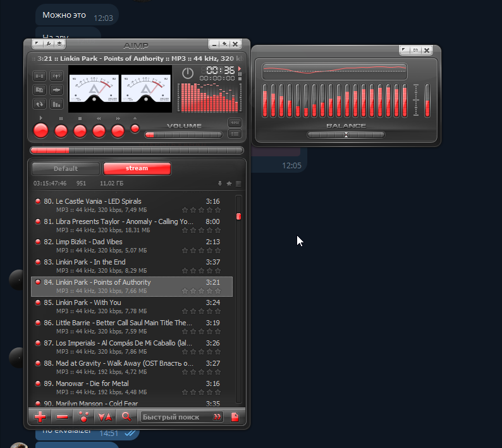Click the small eject/open files button
This screenshot has width=502, height=448.
(135, 129)
